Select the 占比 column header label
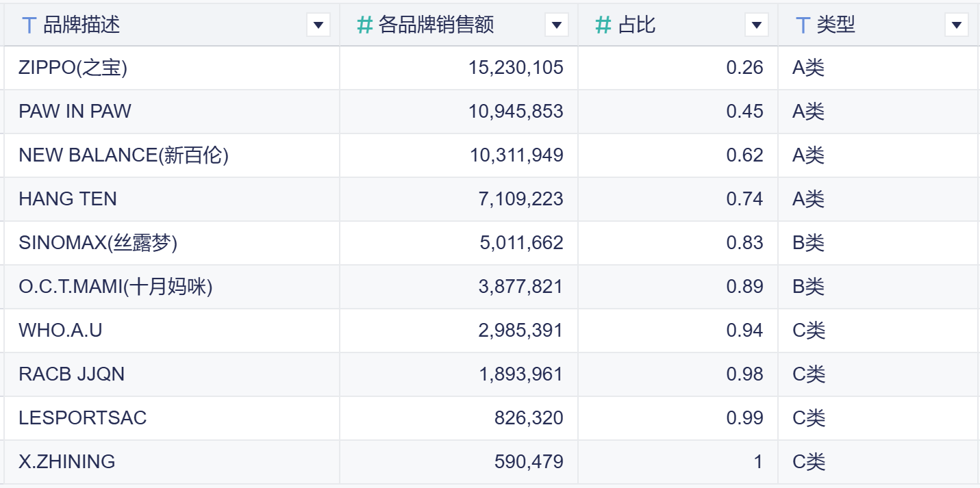This screenshot has height=488, width=980. point(636,25)
